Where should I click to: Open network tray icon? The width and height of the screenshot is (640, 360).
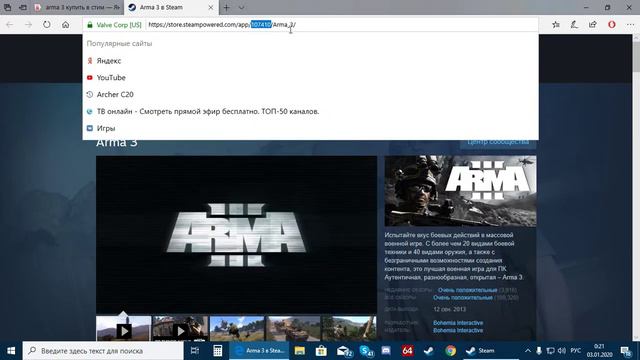550,351
